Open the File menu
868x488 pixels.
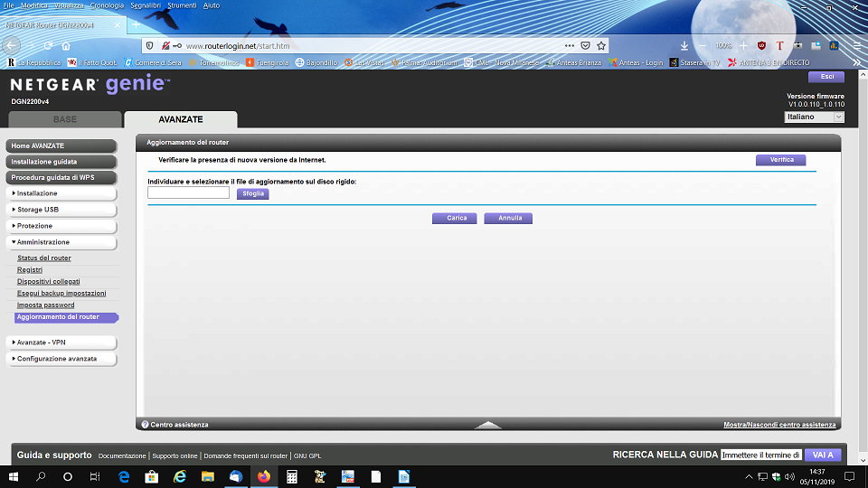[x=8, y=5]
